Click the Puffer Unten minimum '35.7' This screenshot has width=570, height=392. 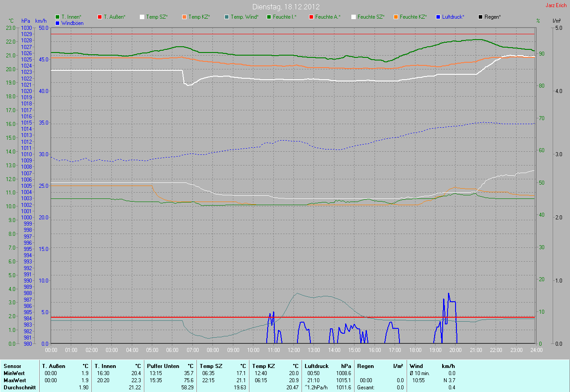point(188,373)
